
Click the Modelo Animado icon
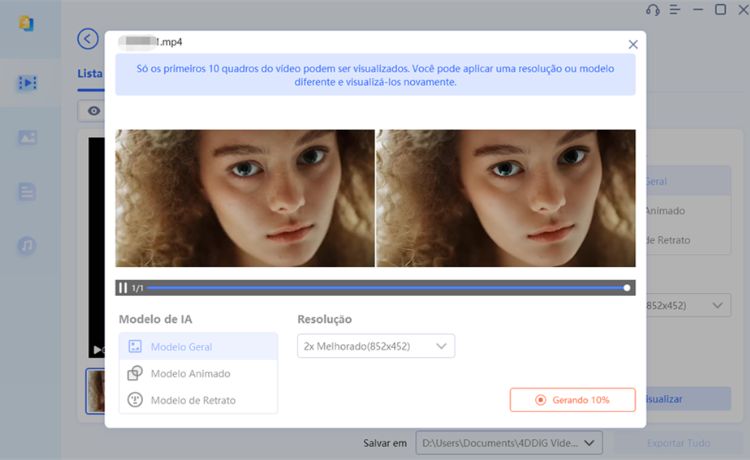(135, 373)
